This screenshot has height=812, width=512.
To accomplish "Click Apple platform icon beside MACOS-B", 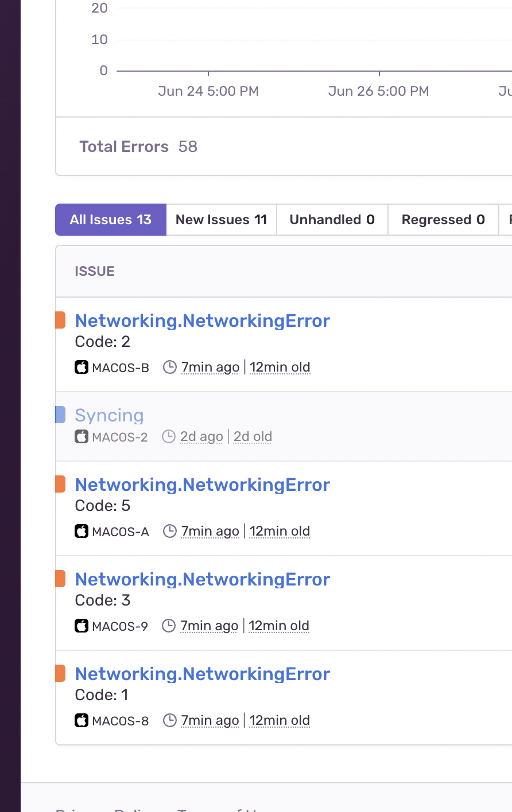I will 82,367.
